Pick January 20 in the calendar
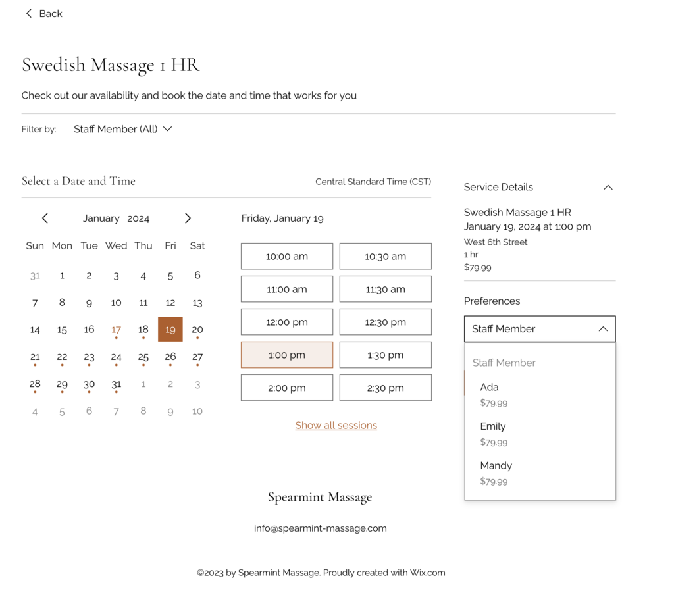674x616 pixels. (197, 330)
